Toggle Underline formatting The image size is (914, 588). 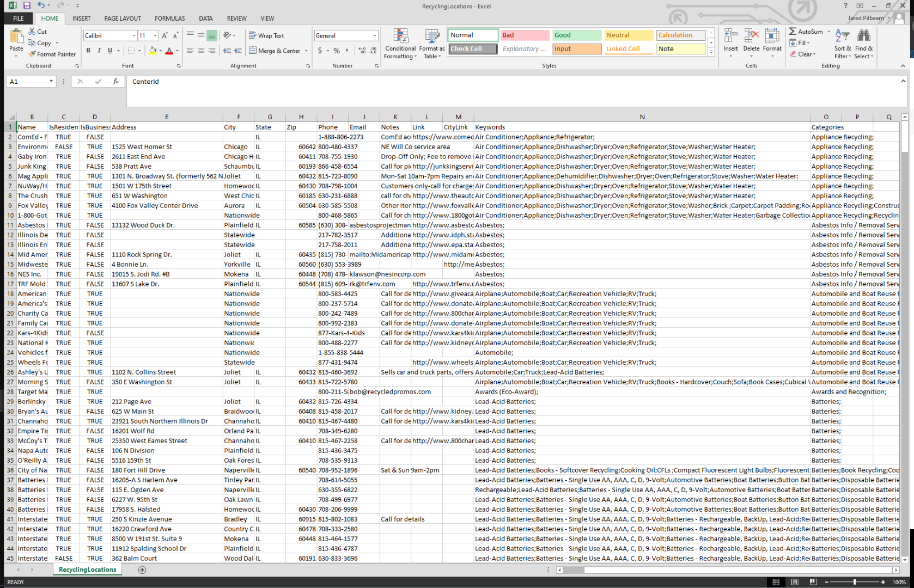click(x=110, y=51)
